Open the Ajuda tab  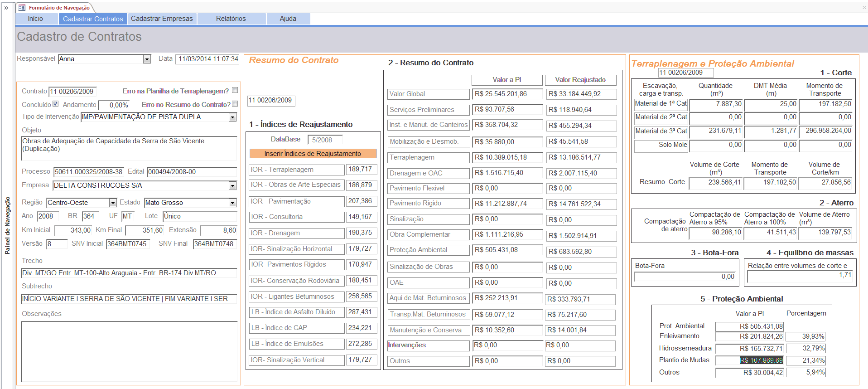(288, 19)
